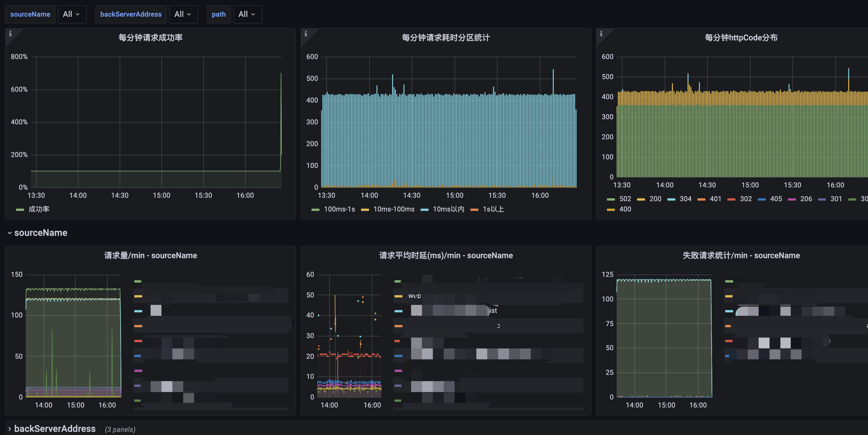Viewport: 868px width, 435px height.
Task: Open 请求量/min - sourceName panel title menu
Action: (150, 255)
